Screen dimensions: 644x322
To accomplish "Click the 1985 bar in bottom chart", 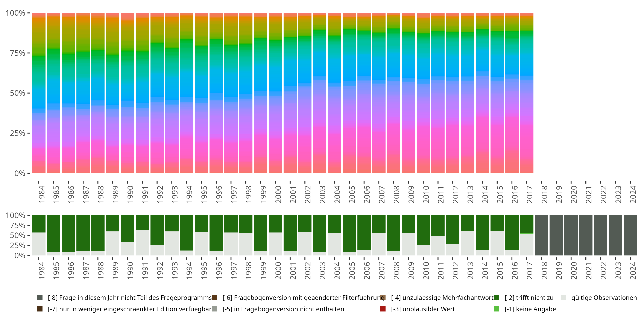I will (53, 235).
